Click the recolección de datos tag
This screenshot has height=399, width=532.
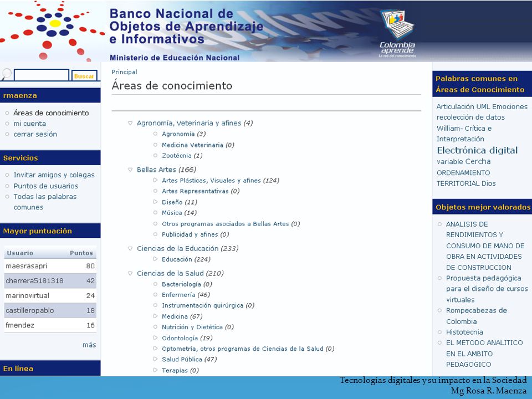tap(470, 117)
